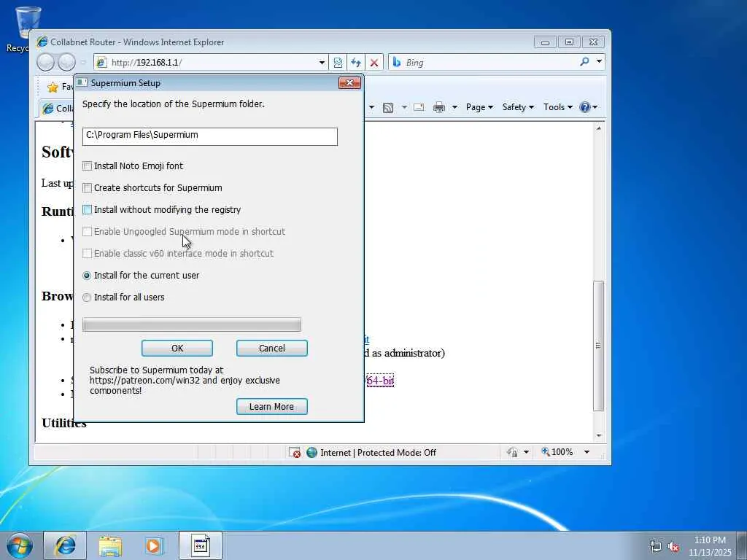Click the Refresh icon in address bar
Screen dimensions: 747x560
(x=356, y=63)
